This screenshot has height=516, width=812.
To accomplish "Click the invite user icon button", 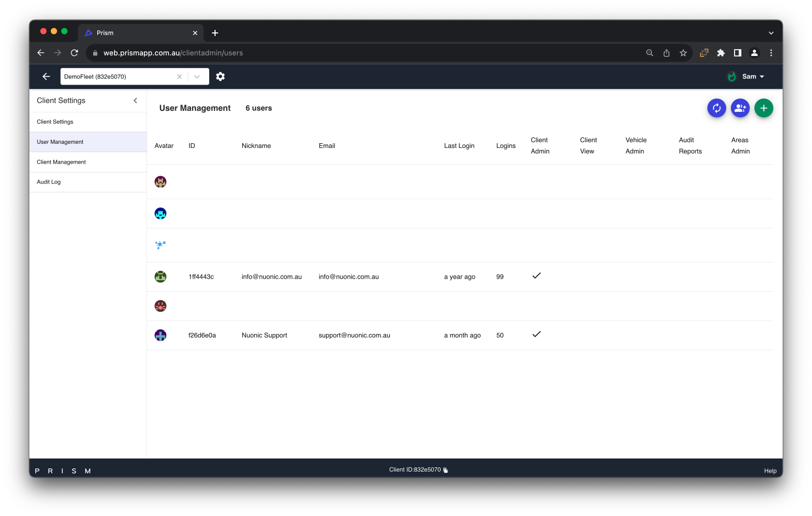I will tap(740, 108).
